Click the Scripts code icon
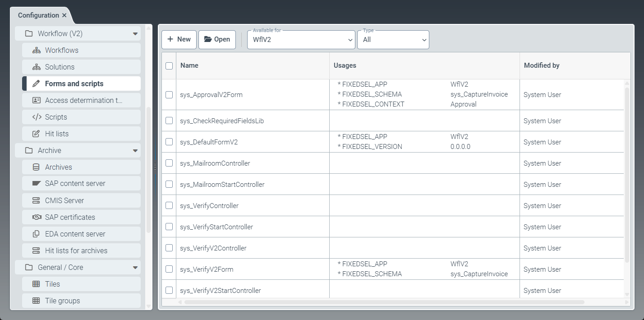The width and height of the screenshot is (644, 320). [36, 117]
